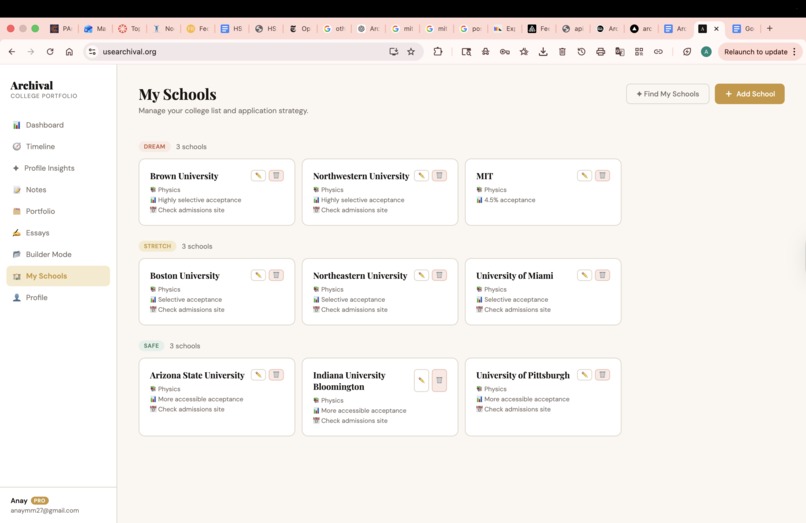Open the Essays page
The image size is (806, 523).
pos(58,233)
